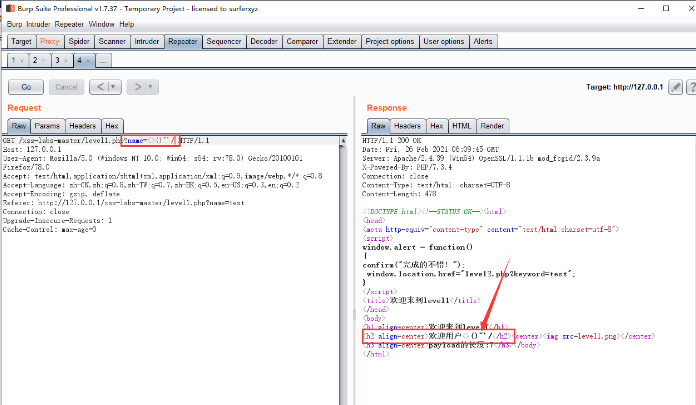The image size is (696, 405).
Task: Open the Alerts tab
Action: [x=483, y=41]
